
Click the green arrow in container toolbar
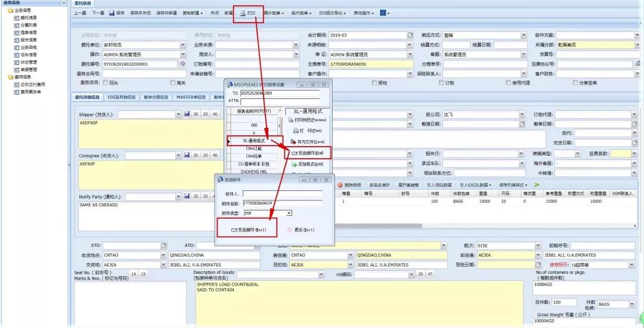click(x=536, y=185)
